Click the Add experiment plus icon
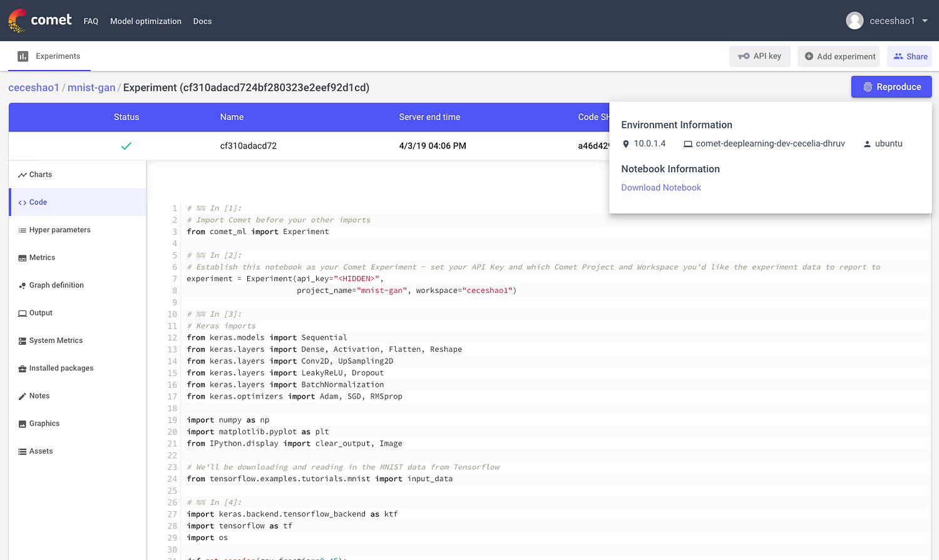This screenshot has width=939, height=560. (x=809, y=56)
